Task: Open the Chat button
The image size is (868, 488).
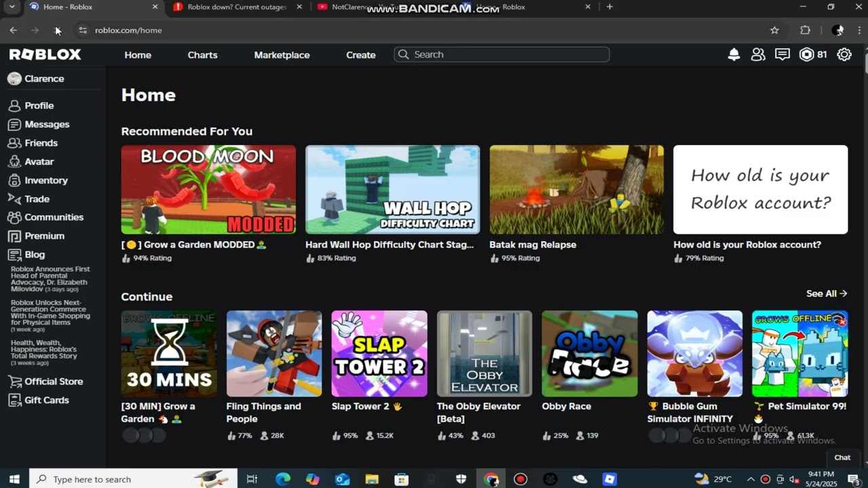Action: point(842,457)
